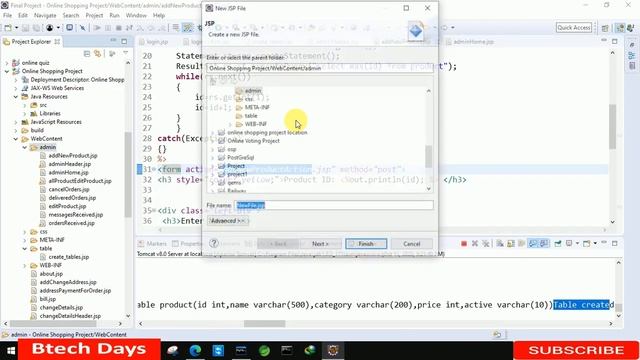Collapse WebContent folder node

[16, 139]
